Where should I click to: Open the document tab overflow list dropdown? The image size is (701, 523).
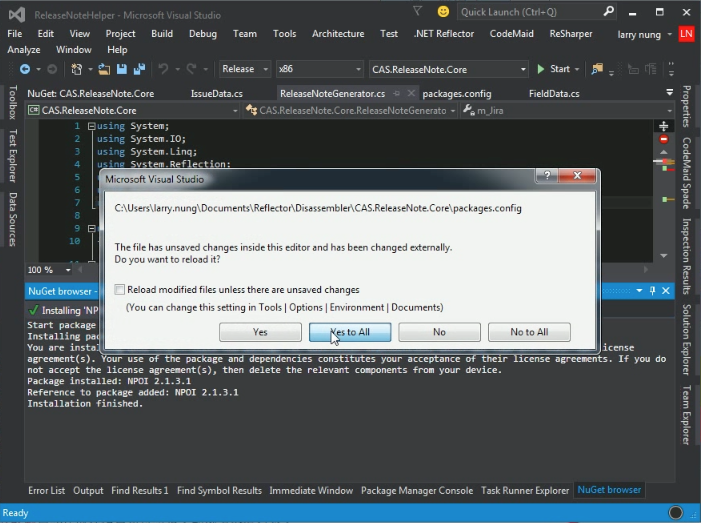pos(669,93)
